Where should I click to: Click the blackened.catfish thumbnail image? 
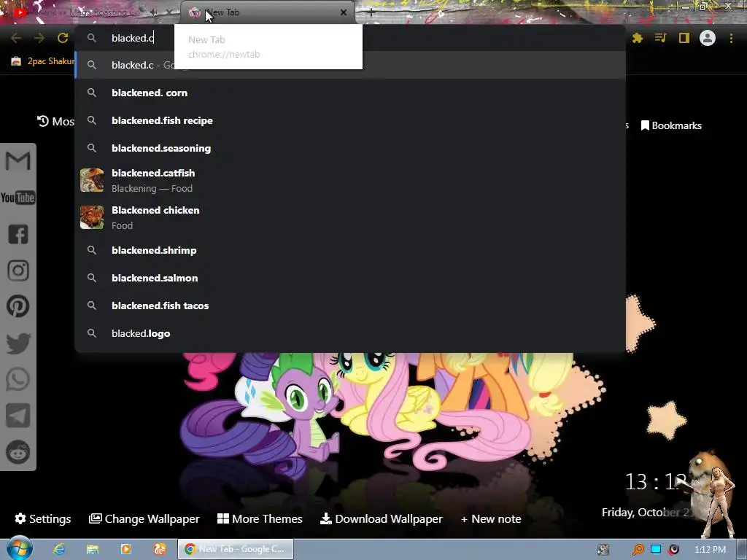tap(92, 180)
